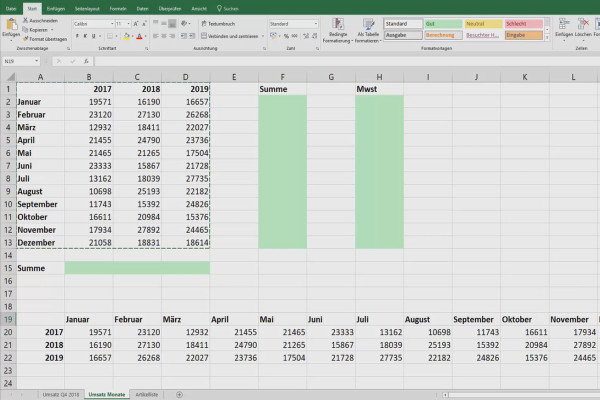Screen dimensions: 600x400
Task: Click the Löschen delete cells icon
Action: coord(583,24)
